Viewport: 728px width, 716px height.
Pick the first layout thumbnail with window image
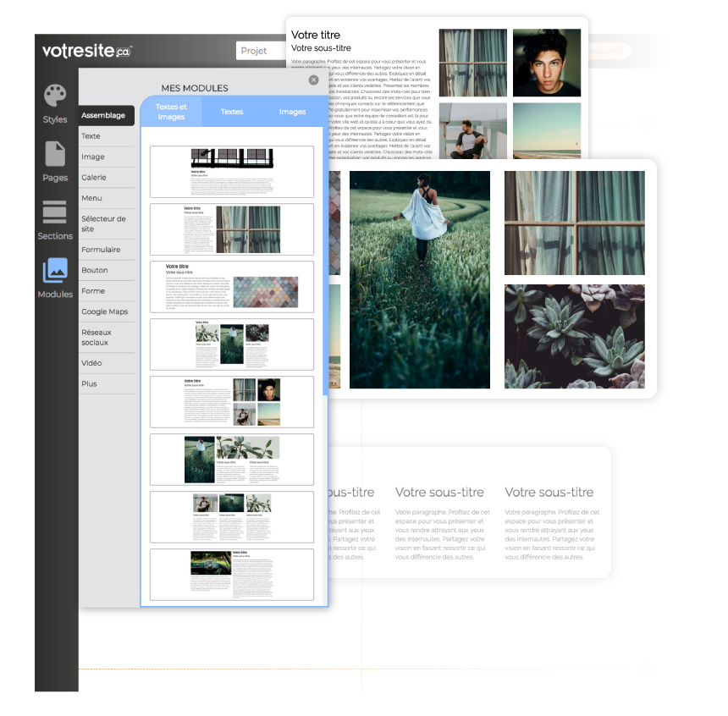pos(232,172)
